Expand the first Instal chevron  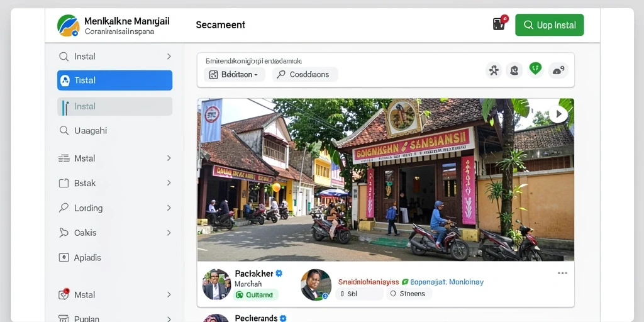point(169,56)
